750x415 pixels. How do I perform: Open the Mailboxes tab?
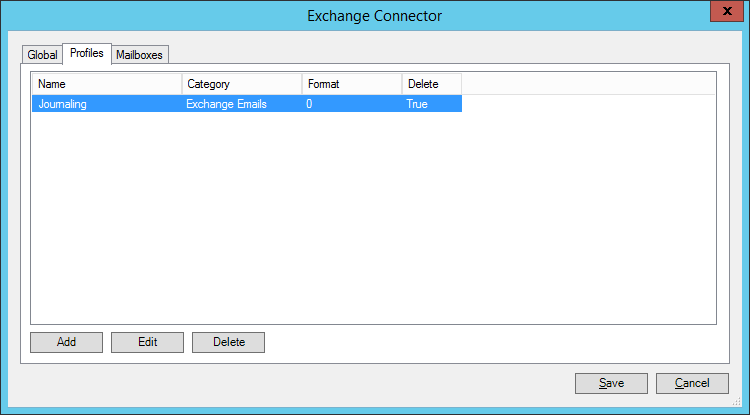click(x=139, y=55)
